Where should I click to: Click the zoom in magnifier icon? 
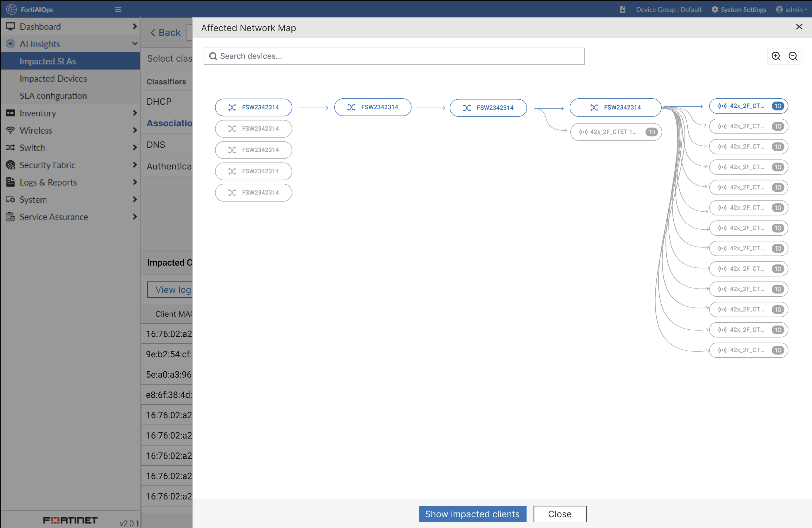[776, 56]
